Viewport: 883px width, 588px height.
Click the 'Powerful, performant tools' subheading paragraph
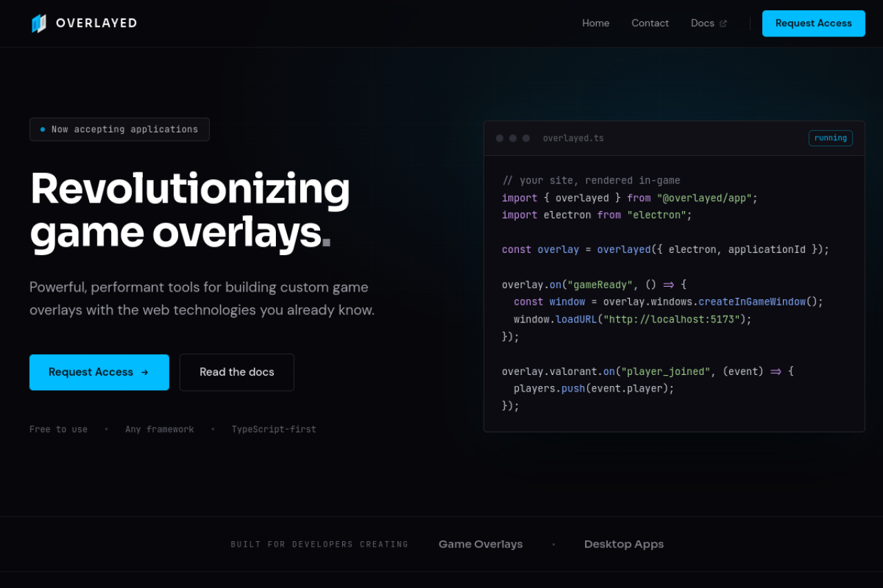click(202, 298)
